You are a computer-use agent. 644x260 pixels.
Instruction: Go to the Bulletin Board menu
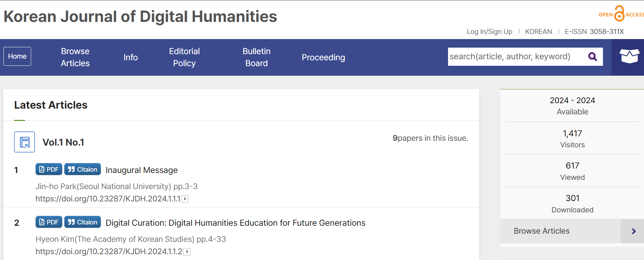click(257, 57)
